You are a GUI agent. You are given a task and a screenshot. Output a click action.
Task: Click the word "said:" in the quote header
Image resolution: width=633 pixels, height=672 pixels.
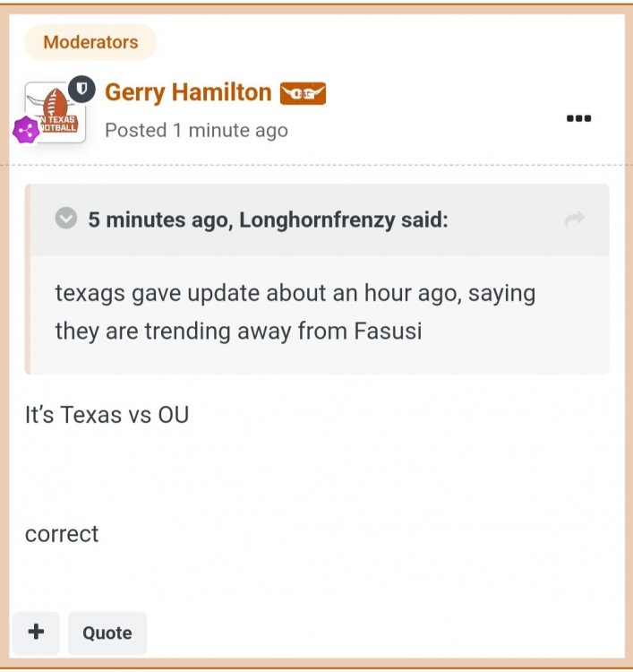pyautogui.click(x=423, y=220)
